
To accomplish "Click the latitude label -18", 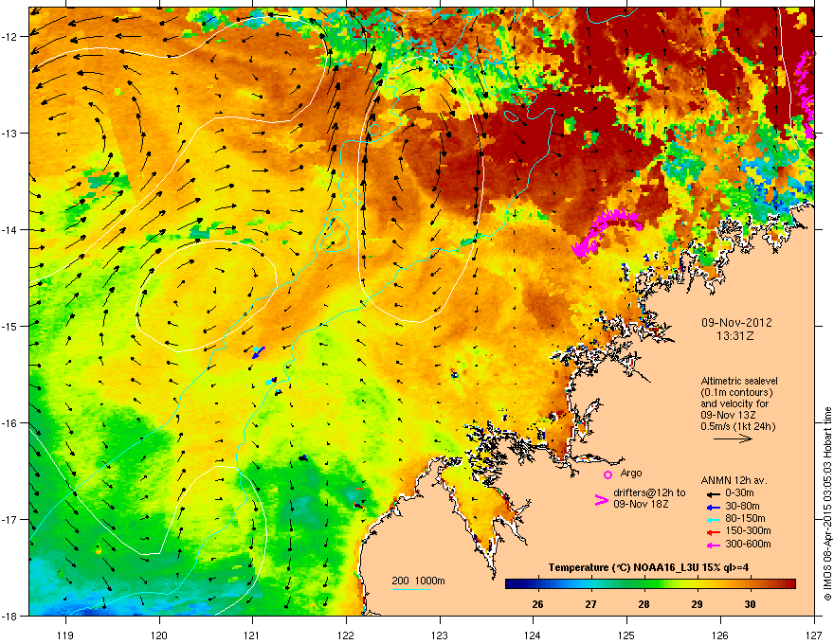I will pyautogui.click(x=9, y=616).
